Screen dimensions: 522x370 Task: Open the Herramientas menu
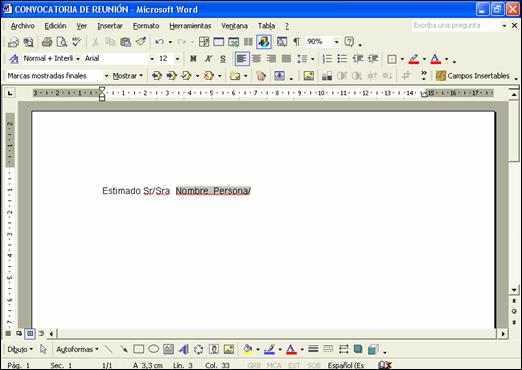point(190,26)
